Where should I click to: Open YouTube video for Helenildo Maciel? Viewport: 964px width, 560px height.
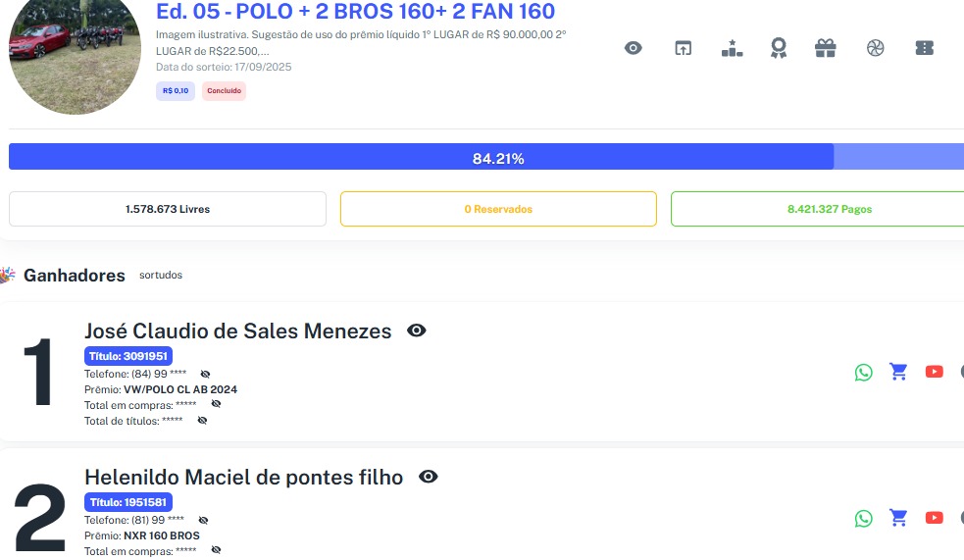pyautogui.click(x=934, y=518)
